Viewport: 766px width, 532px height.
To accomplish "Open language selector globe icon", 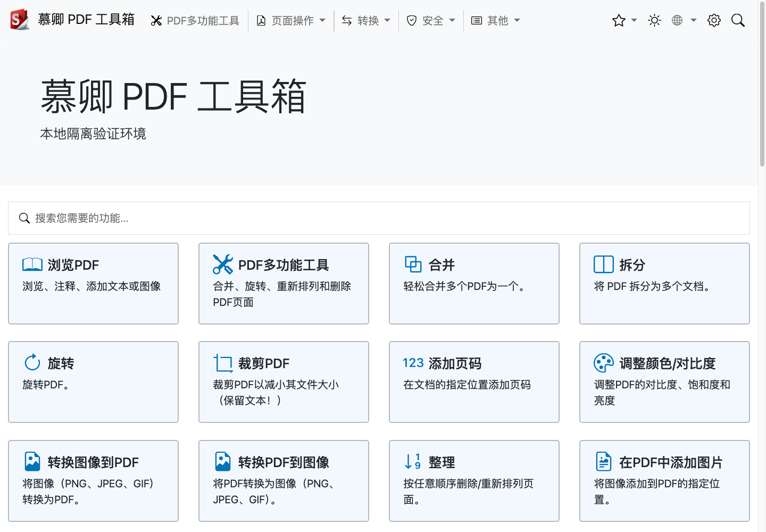I will coord(677,20).
